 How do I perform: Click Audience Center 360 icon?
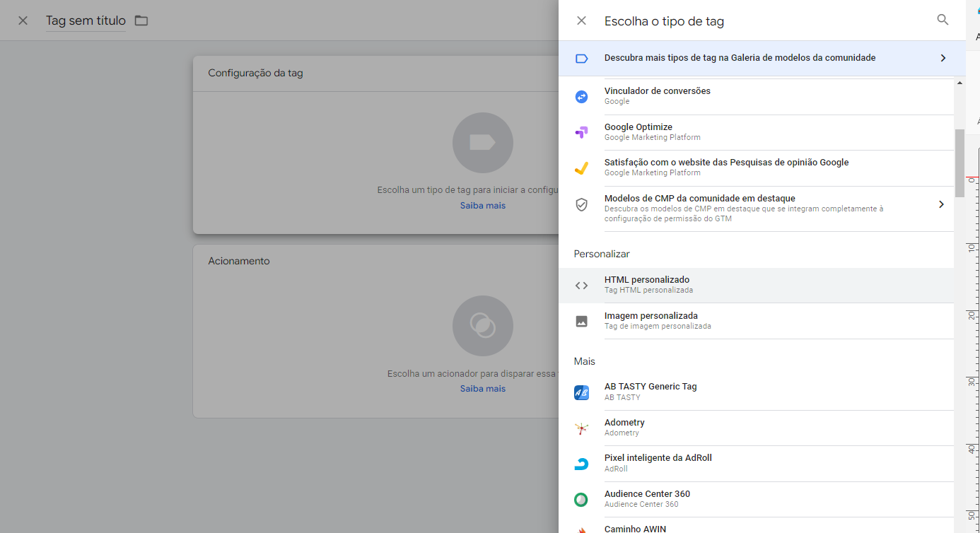coord(581,500)
